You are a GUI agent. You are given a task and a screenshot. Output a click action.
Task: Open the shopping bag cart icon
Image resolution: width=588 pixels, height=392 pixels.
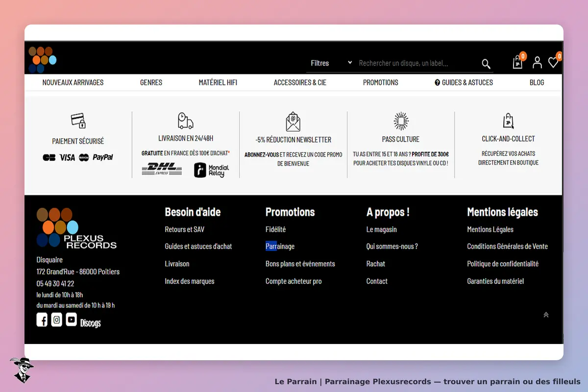[x=517, y=62]
